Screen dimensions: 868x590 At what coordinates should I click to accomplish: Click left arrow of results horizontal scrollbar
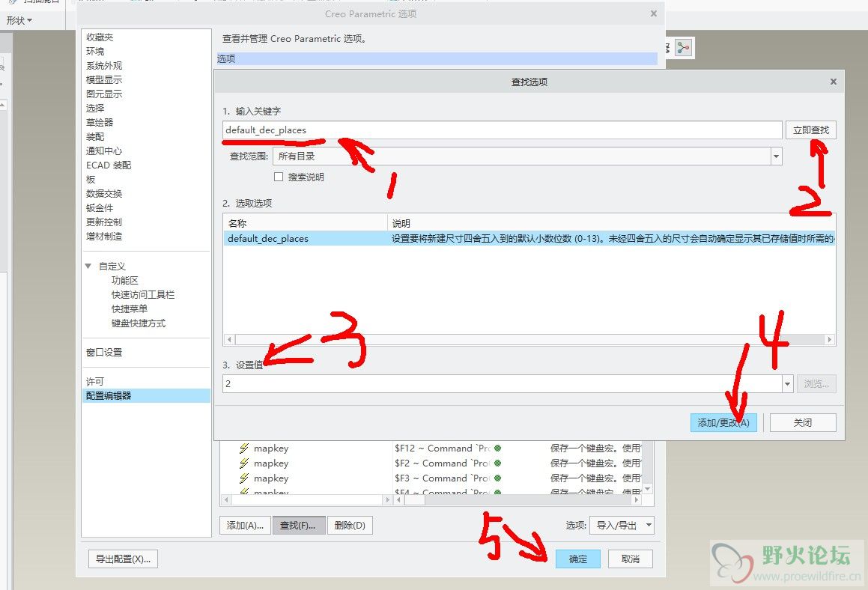point(229,339)
